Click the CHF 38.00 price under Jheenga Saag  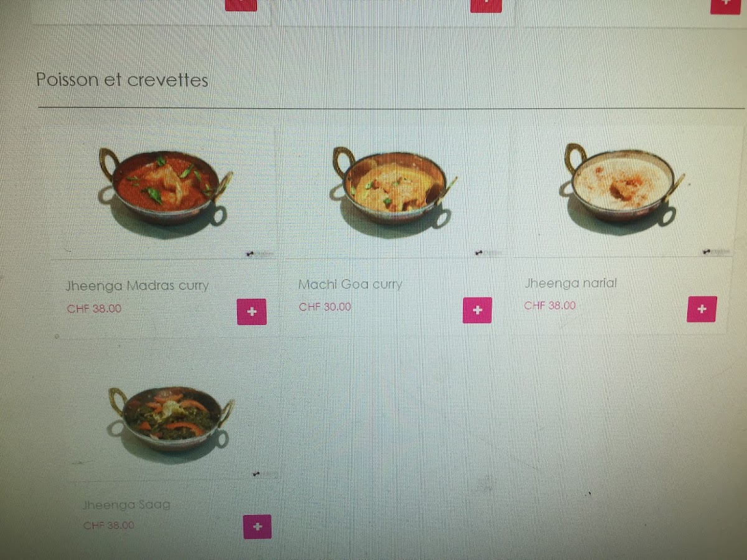[108, 525]
